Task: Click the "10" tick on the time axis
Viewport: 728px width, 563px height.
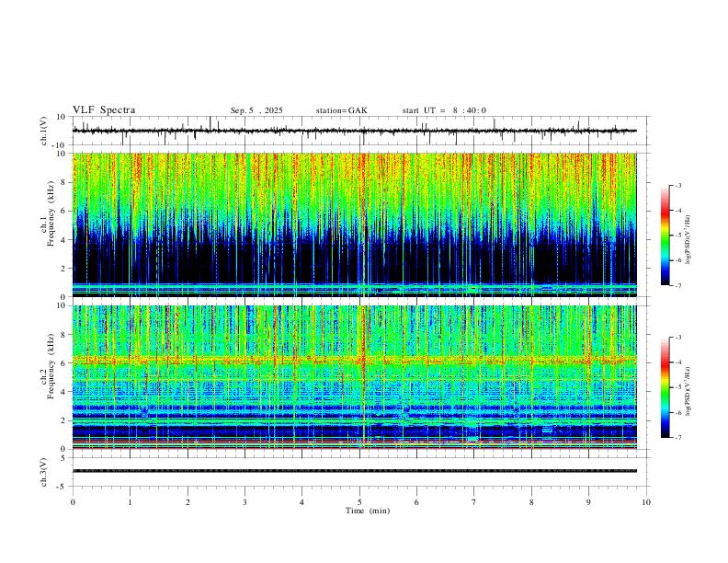Action: pos(646,502)
